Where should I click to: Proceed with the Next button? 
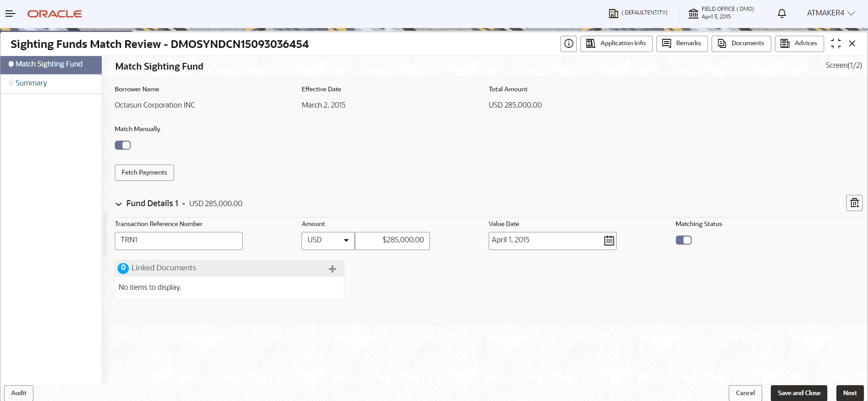850,393
